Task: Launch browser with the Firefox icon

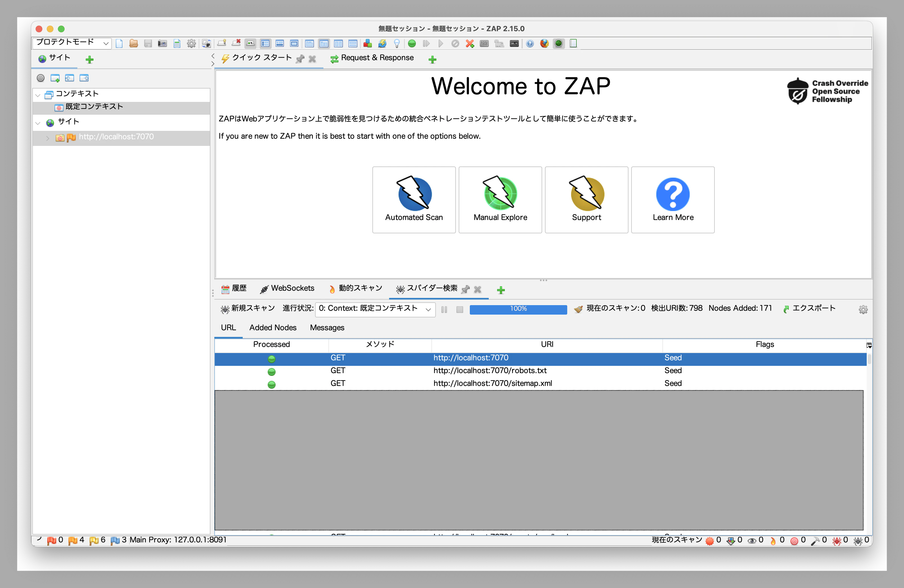Action: pos(544,44)
